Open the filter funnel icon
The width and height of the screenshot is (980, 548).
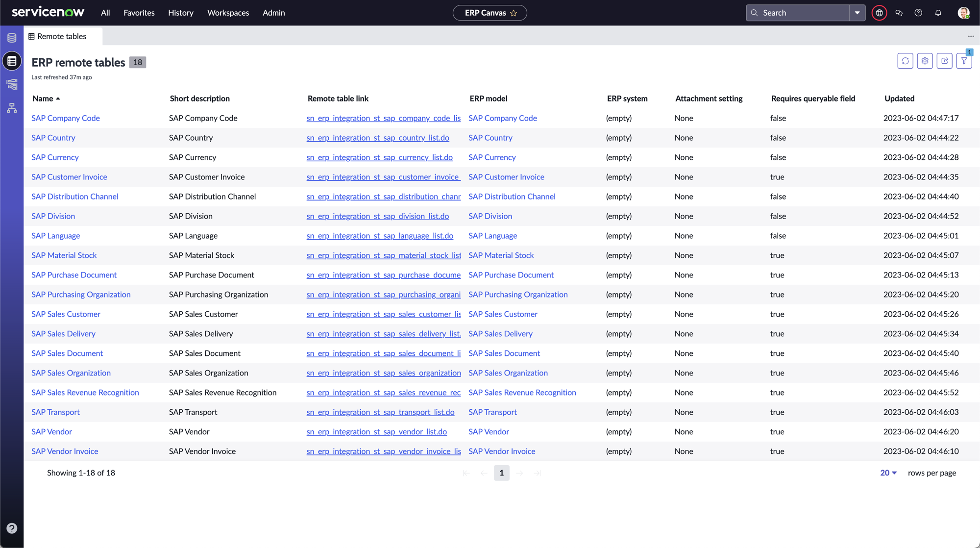[x=964, y=61]
